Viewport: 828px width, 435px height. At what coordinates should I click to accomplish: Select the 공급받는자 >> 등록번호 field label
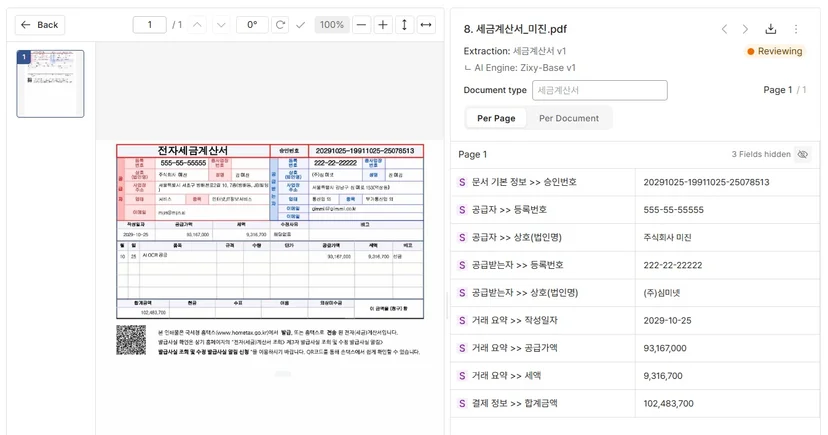coord(518,265)
